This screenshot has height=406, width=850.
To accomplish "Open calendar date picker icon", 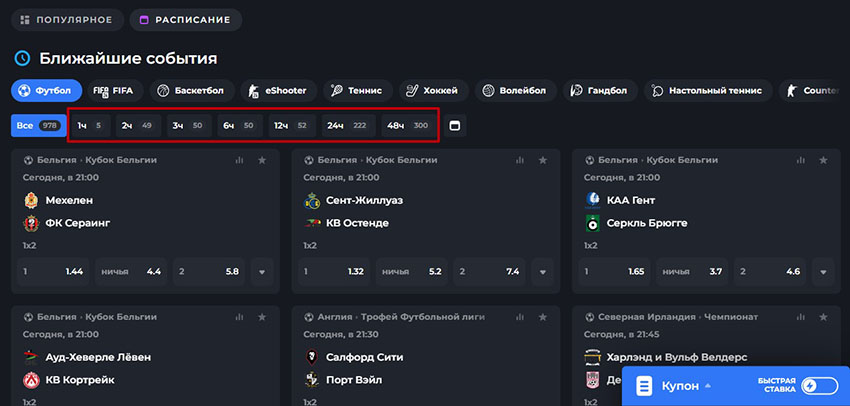I will [454, 126].
